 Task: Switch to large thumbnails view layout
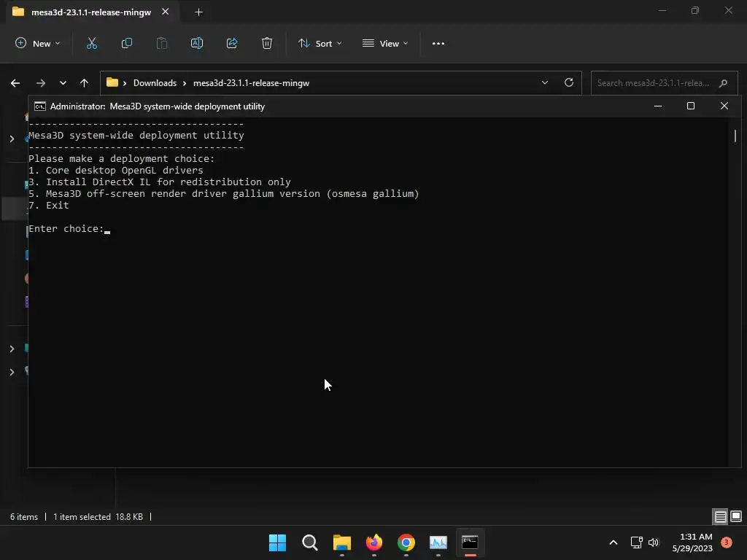pos(736,516)
